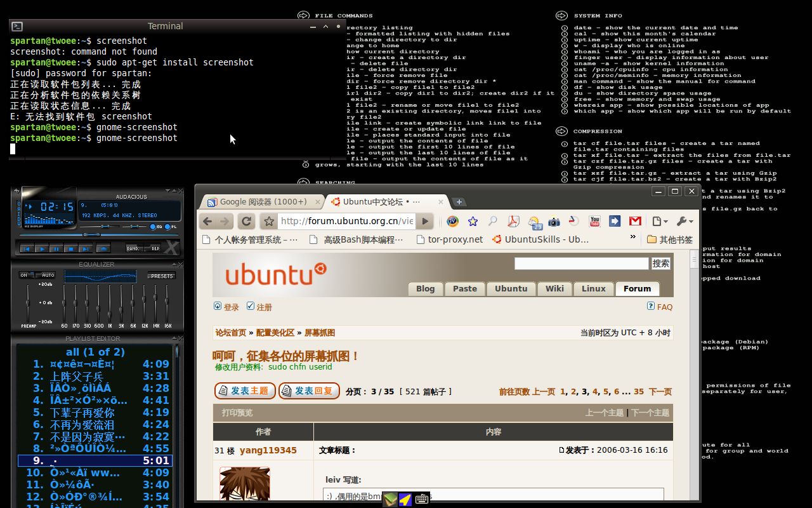Open a new Chrome tab
The width and height of the screenshot is (812, 508).
459,202
